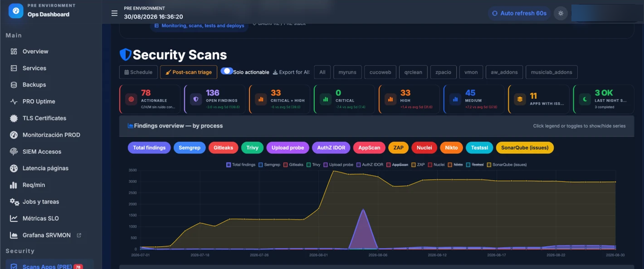Click the Apps With Issues layers icon
This screenshot has width=644, height=269.
pyautogui.click(x=519, y=99)
